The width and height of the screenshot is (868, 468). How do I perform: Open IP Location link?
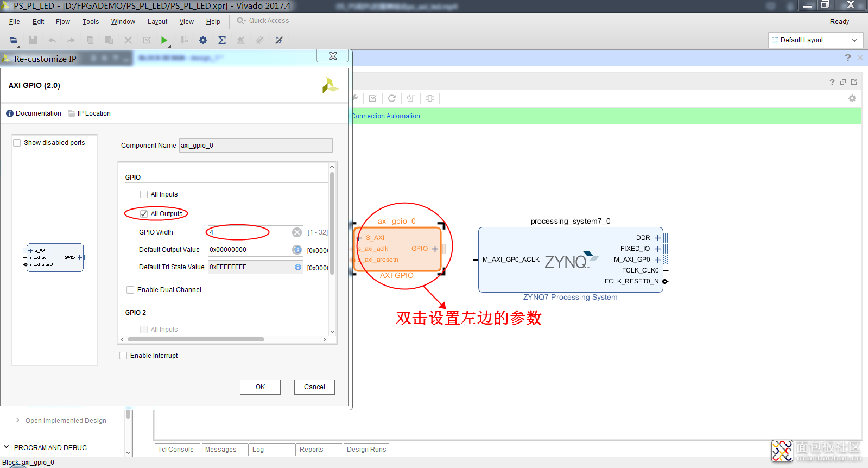tap(94, 113)
